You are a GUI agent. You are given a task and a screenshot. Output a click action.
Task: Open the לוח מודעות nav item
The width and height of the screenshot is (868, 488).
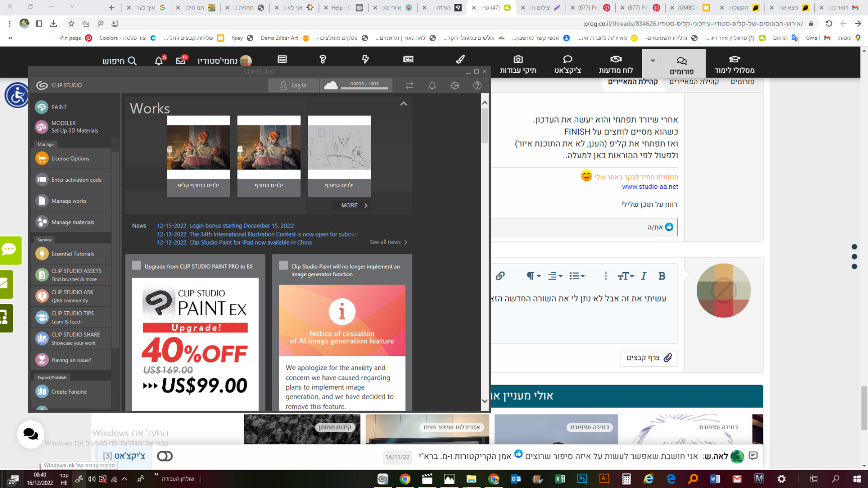pyautogui.click(x=616, y=64)
